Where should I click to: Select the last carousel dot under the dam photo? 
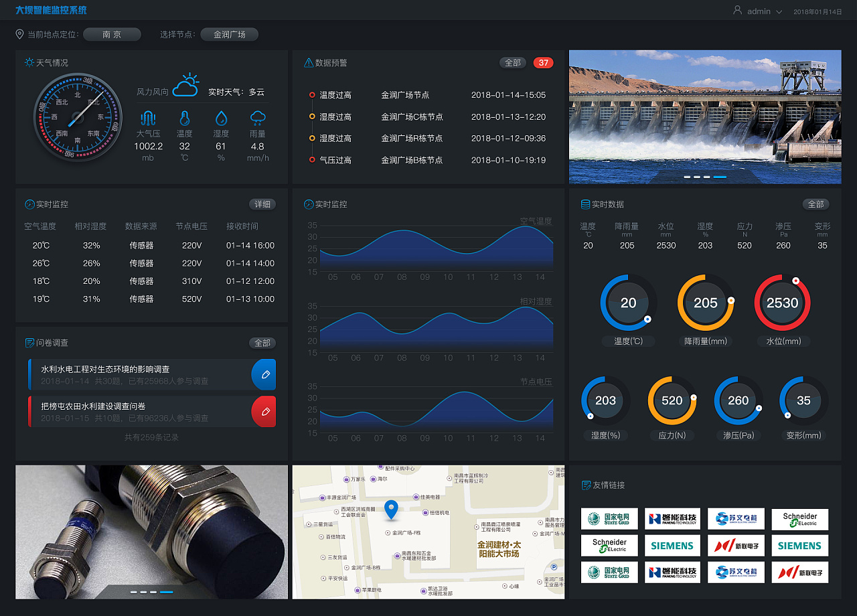(x=720, y=177)
